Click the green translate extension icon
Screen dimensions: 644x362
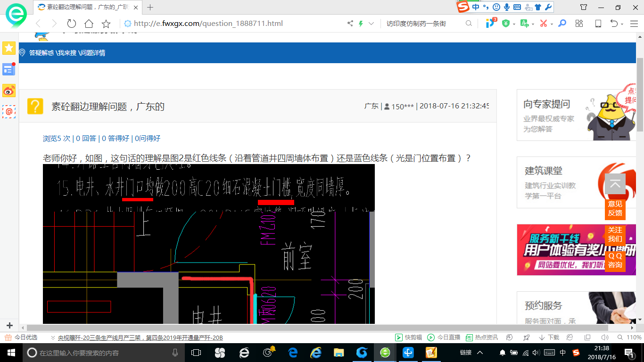[x=524, y=24]
